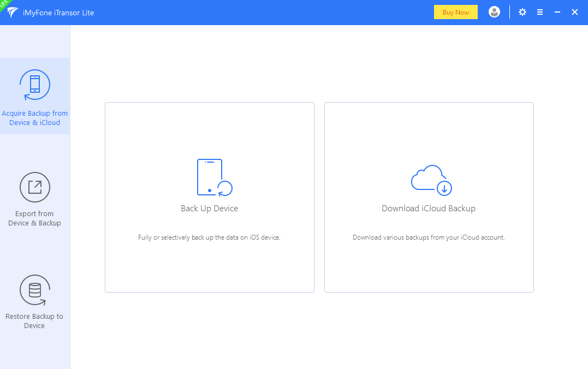
Task: Select the Back Up Device title text
Action: pyautogui.click(x=209, y=209)
